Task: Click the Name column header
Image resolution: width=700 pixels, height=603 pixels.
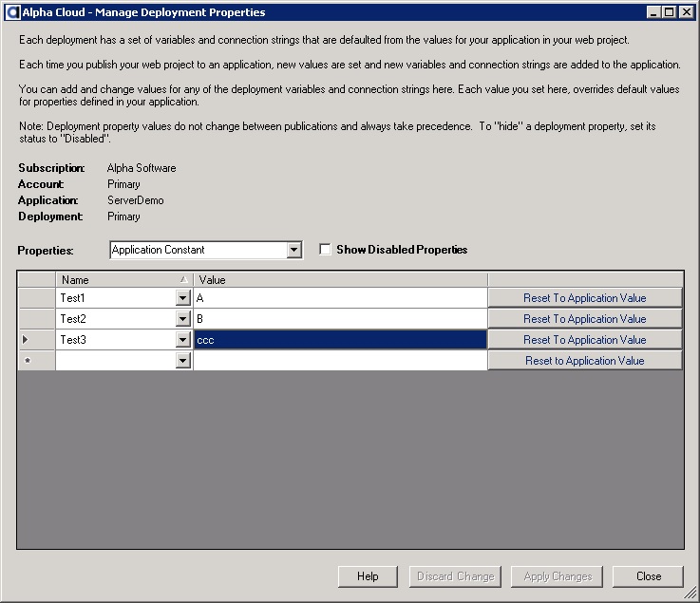Action: coord(124,280)
